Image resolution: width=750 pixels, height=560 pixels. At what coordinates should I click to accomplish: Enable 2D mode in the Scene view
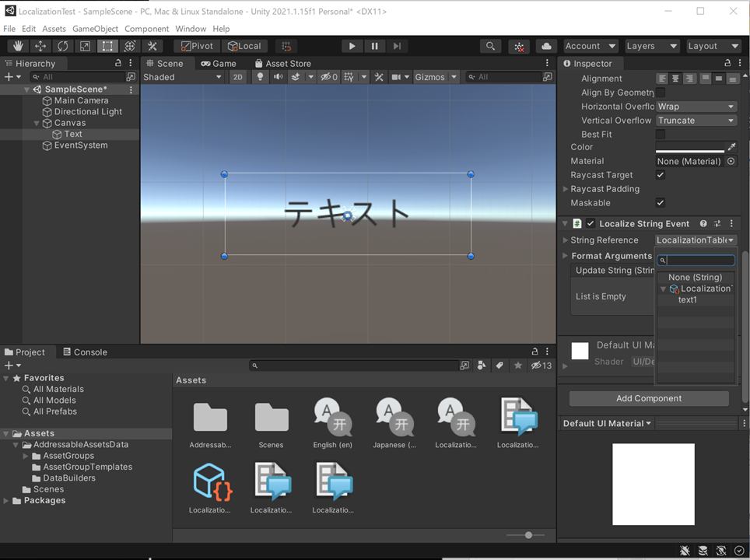click(239, 76)
